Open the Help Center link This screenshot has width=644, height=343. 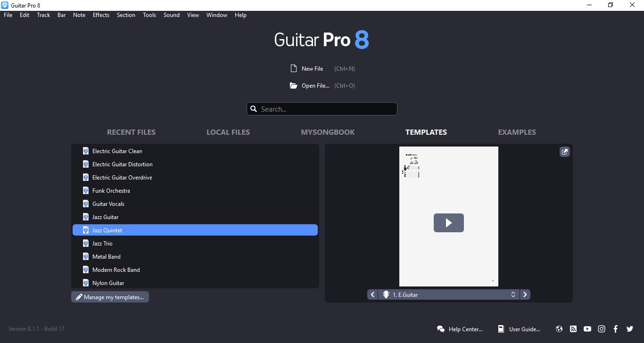click(466, 329)
